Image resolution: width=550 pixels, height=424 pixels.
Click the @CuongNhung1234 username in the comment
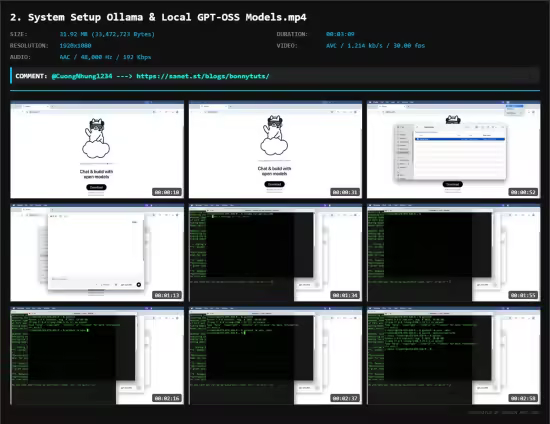[x=82, y=76]
